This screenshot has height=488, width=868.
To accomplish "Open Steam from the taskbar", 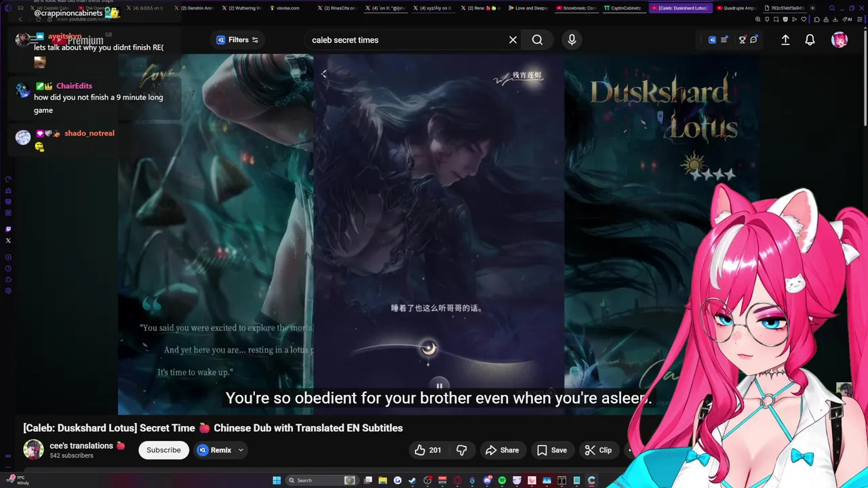I will point(412,481).
